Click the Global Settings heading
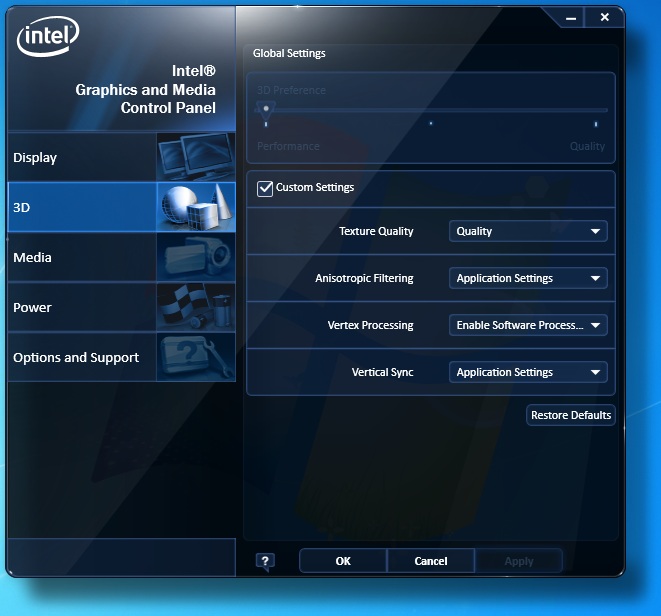The image size is (661, 616). pyautogui.click(x=289, y=53)
